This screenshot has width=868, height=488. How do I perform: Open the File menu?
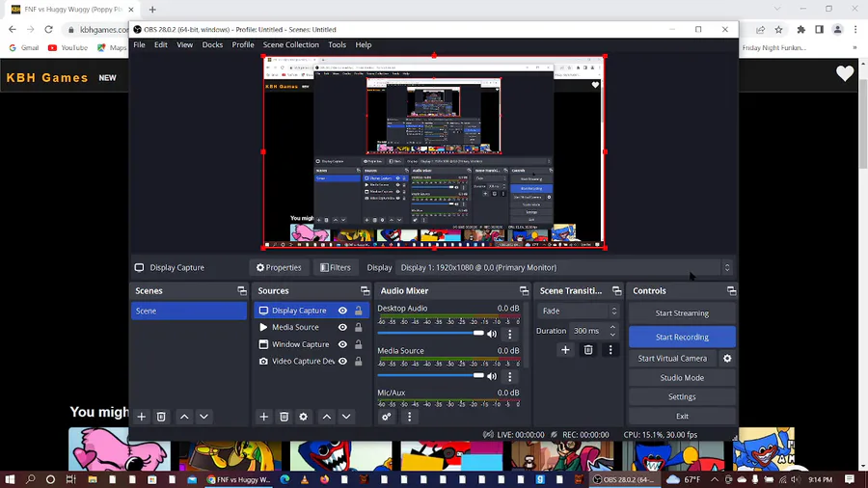click(139, 44)
